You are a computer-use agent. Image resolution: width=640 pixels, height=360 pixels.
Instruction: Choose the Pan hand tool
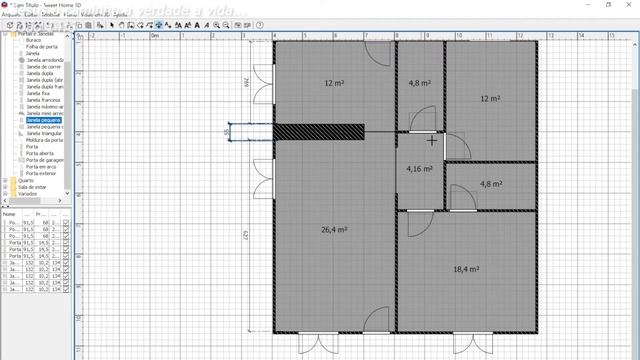[122, 25]
